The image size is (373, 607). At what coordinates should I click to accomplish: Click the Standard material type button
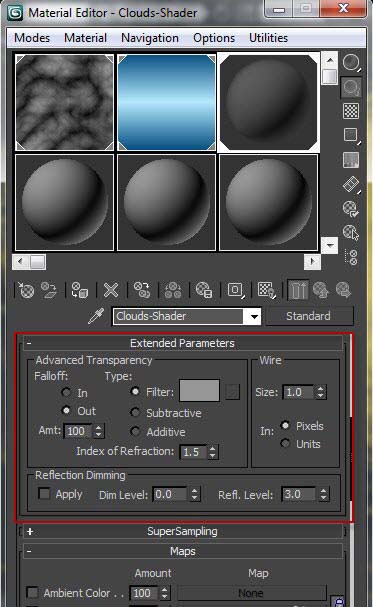click(309, 316)
